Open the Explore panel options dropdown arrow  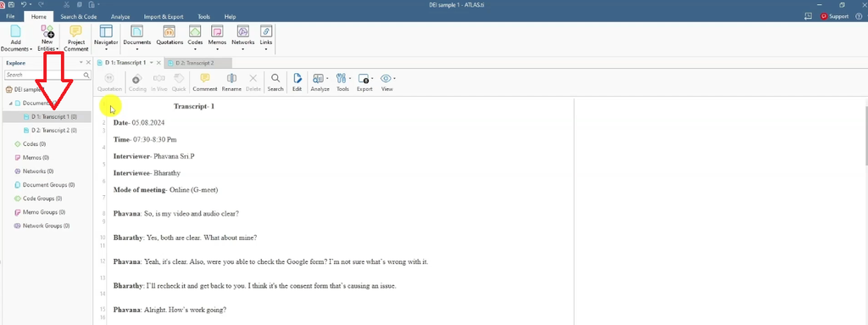point(81,63)
